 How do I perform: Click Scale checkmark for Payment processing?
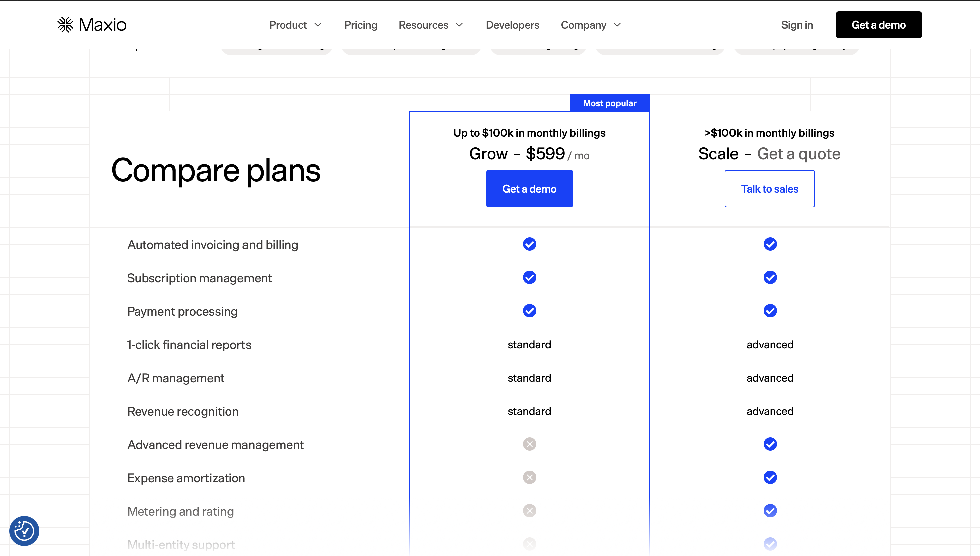[770, 311]
